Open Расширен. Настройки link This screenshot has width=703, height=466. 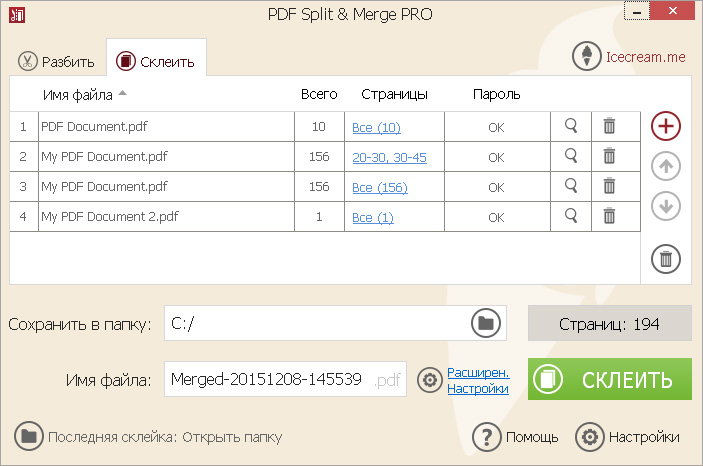[x=478, y=380]
